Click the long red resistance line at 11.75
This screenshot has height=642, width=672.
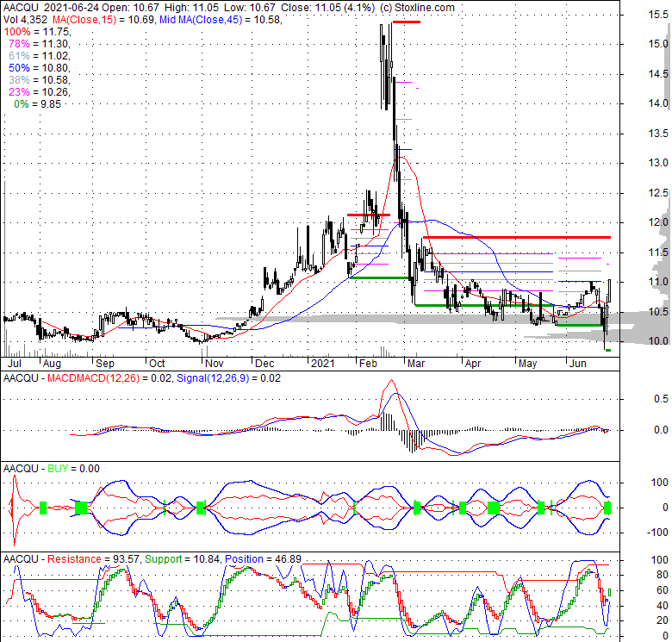tap(516, 237)
